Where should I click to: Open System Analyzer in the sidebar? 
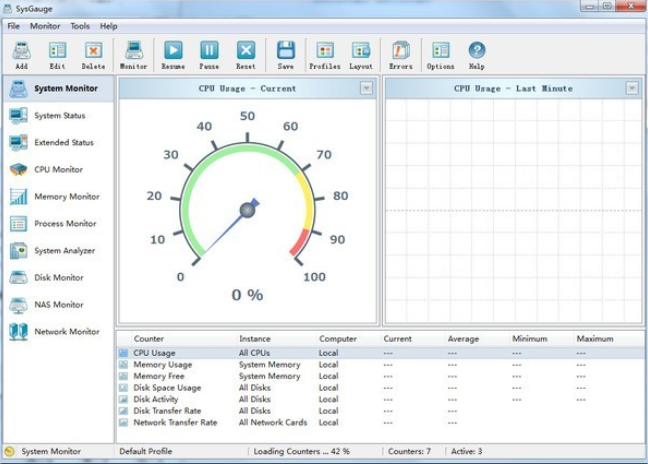(59, 250)
